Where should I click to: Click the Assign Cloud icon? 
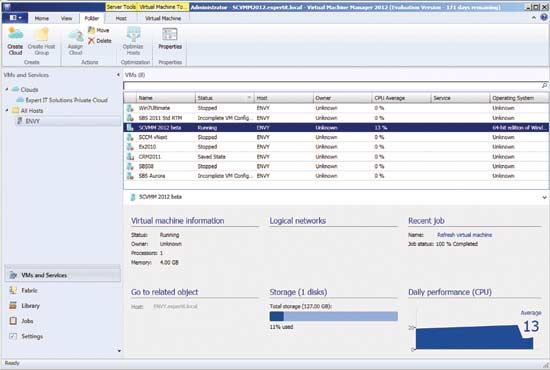click(x=76, y=36)
